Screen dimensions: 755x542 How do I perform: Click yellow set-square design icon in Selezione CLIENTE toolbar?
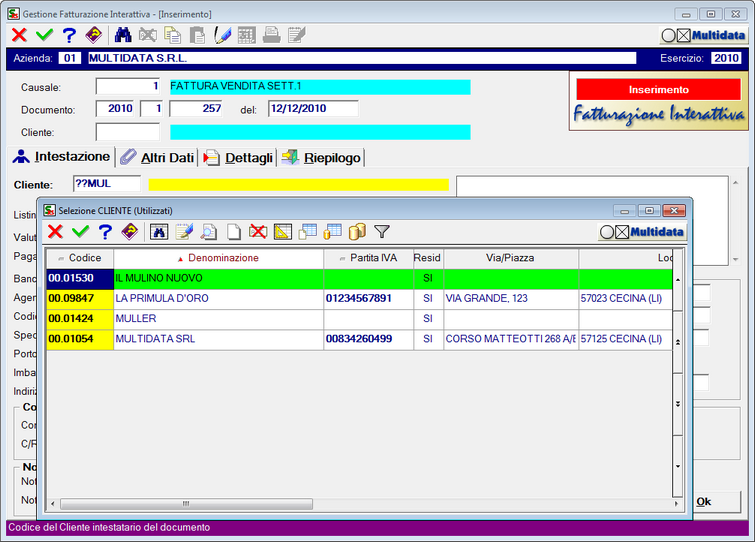click(x=283, y=232)
